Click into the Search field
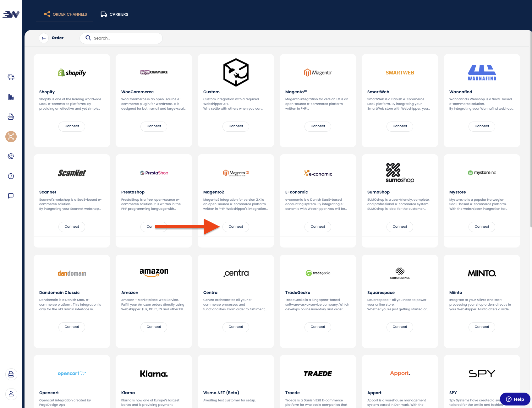The image size is (532, 408). (x=121, y=38)
